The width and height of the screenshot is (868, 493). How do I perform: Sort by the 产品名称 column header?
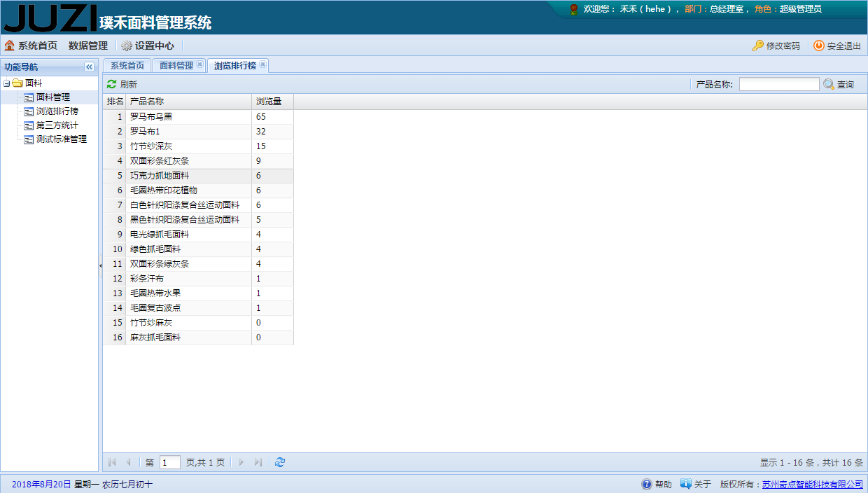pyautogui.click(x=189, y=102)
